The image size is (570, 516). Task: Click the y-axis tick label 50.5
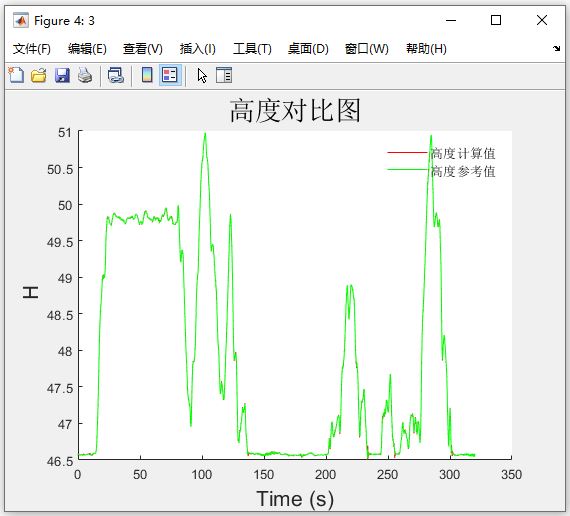(60, 169)
